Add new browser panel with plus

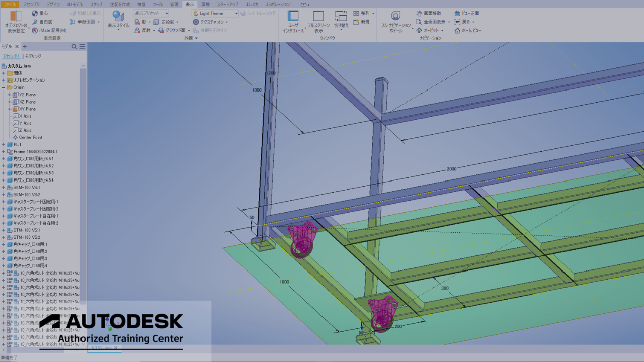point(25,46)
